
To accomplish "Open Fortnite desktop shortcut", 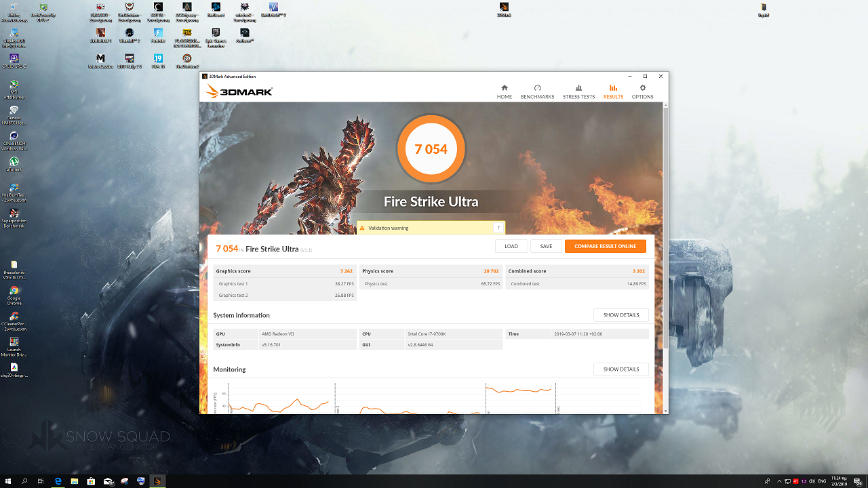I will click(158, 35).
